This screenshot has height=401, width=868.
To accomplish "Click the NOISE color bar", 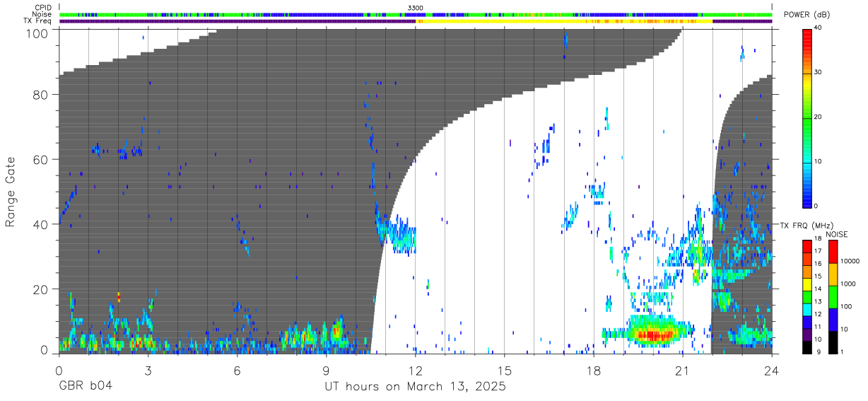I will point(833,296).
